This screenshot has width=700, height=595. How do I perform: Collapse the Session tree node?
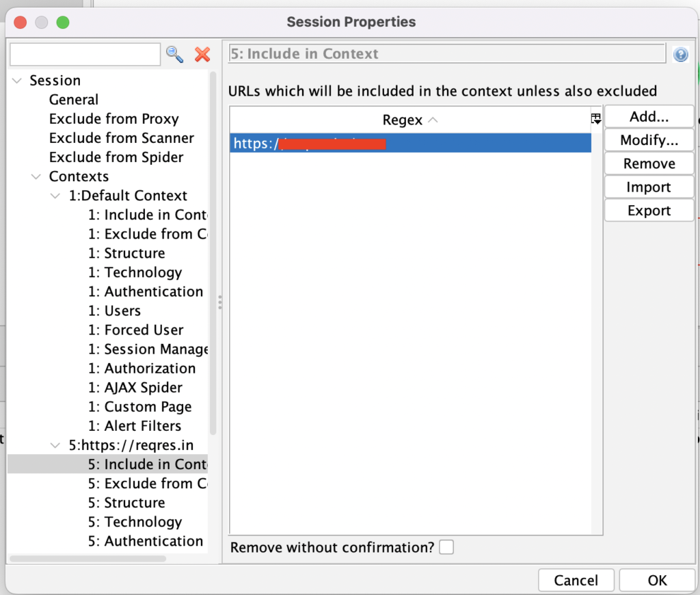point(17,81)
